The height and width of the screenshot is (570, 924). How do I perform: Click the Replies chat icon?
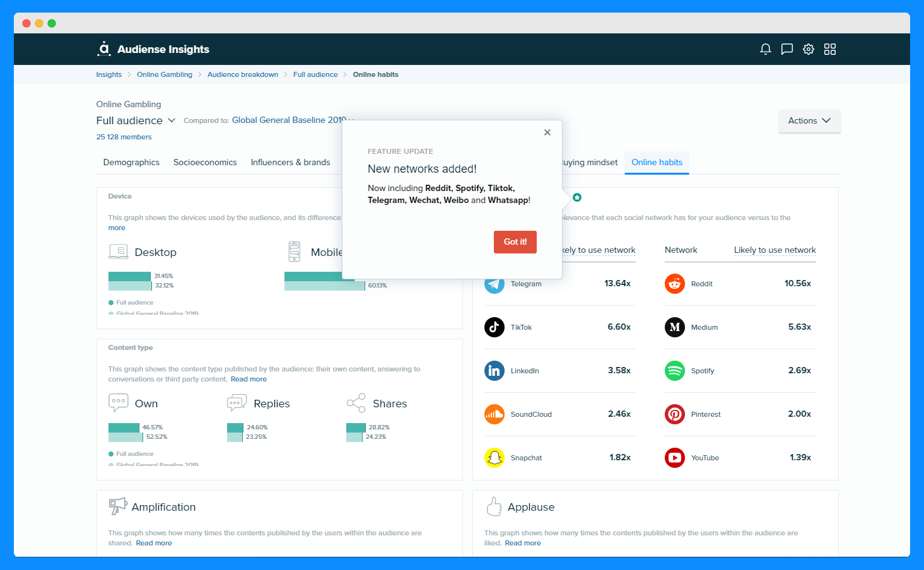pos(237,403)
